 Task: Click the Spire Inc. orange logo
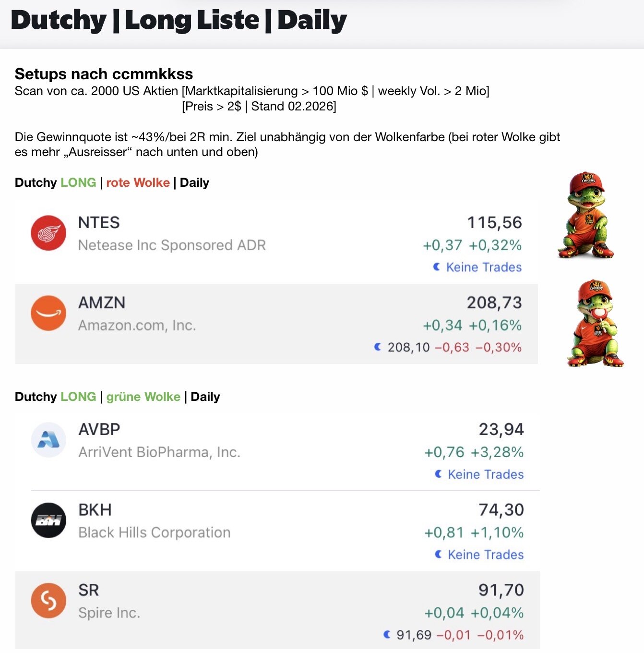click(x=48, y=600)
